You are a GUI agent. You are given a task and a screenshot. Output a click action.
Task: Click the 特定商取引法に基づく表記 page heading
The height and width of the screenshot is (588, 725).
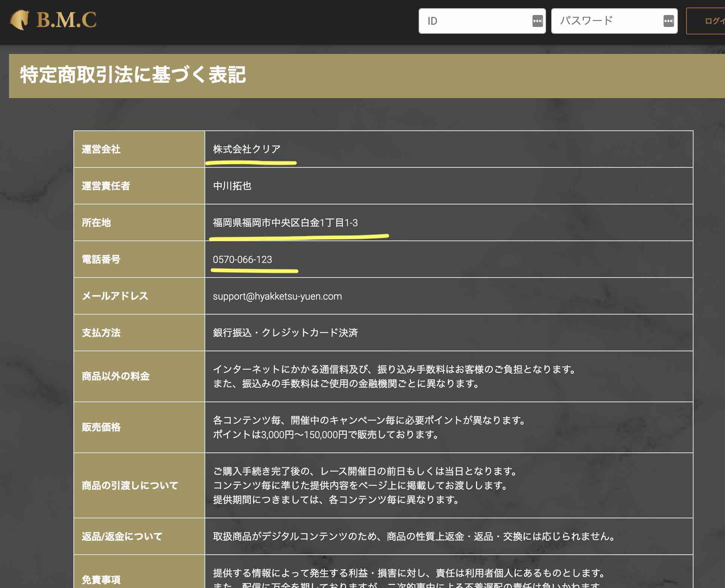point(133,75)
